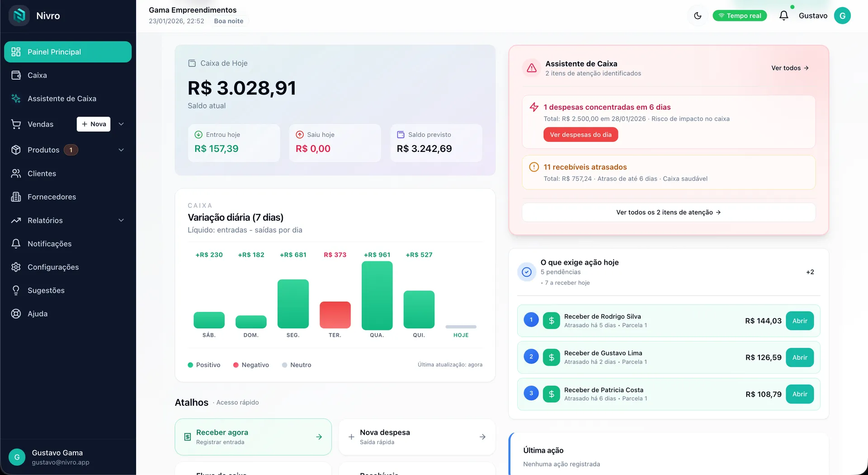The width and height of the screenshot is (868, 475).
Task: Click alert icon for recebíveis atrasados
Action: (x=534, y=167)
